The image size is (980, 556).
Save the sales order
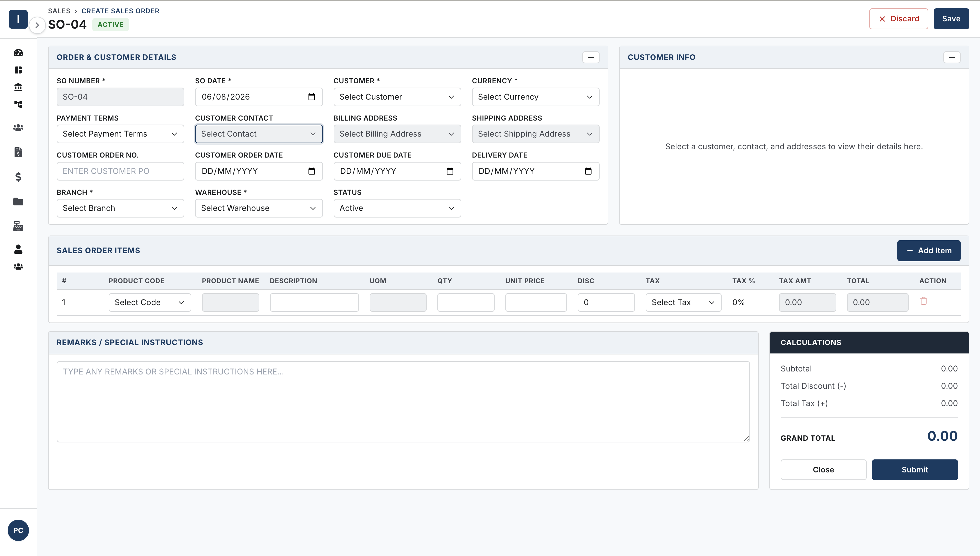pos(951,19)
